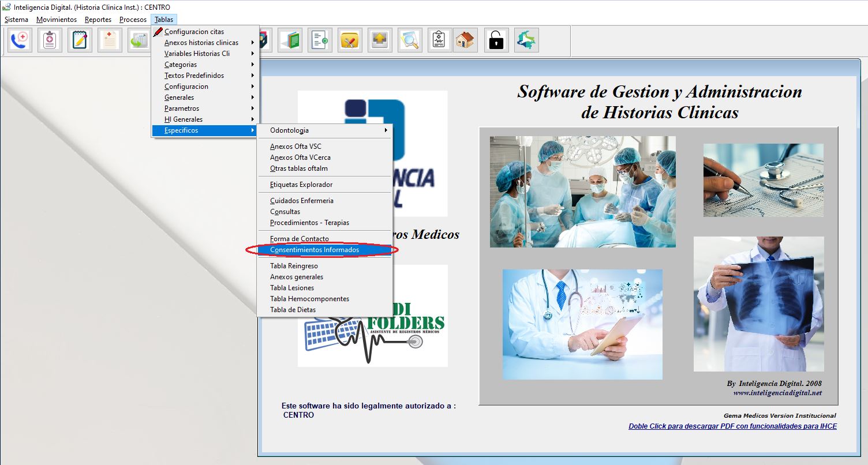
Task: Expand the Categorias submenu
Action: [205, 65]
